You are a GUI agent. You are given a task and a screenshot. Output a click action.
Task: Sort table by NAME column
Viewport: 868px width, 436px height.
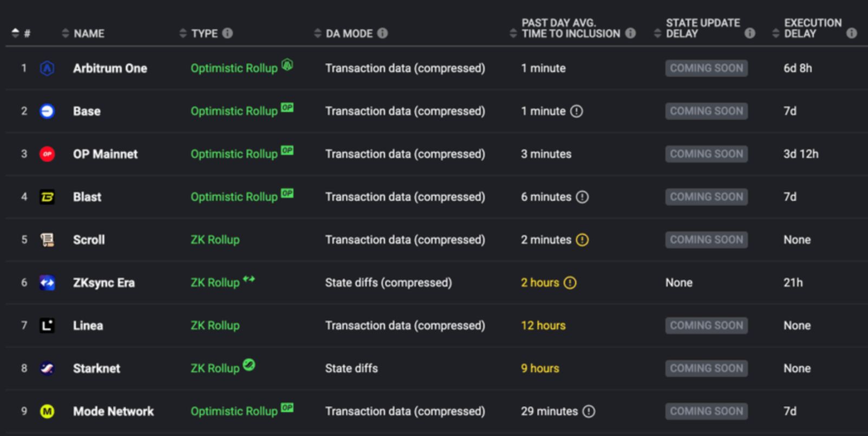click(66, 34)
